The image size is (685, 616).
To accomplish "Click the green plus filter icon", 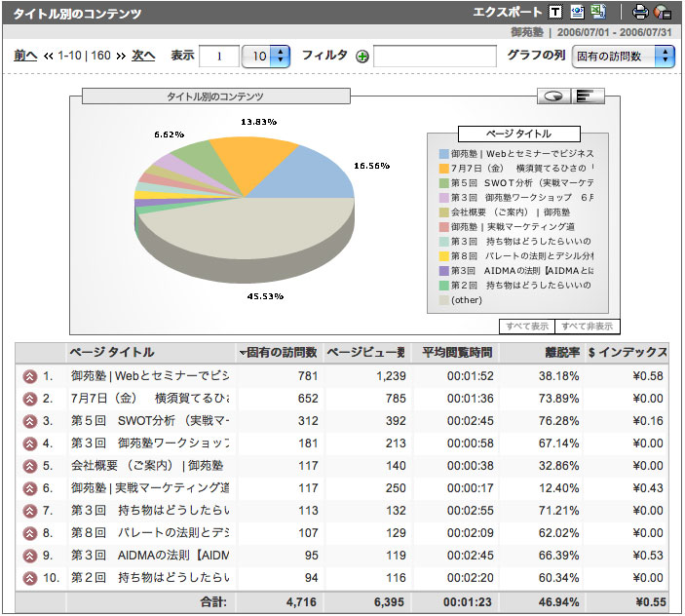I will [x=362, y=57].
